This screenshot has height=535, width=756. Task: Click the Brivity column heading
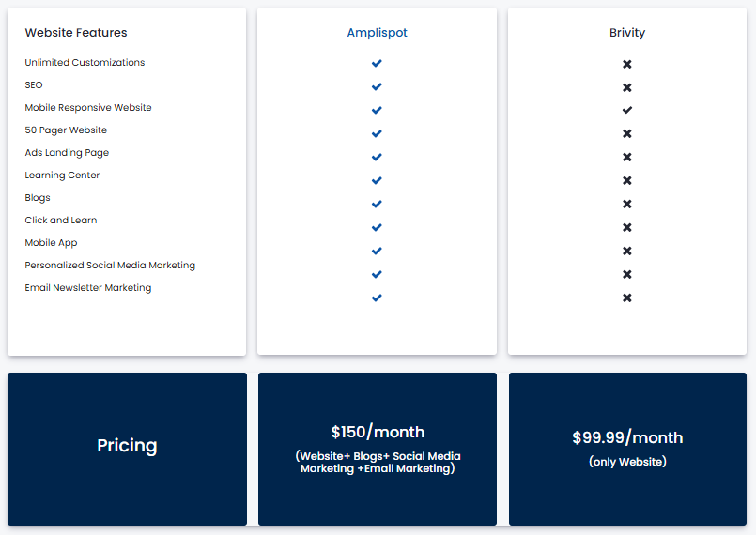click(626, 33)
